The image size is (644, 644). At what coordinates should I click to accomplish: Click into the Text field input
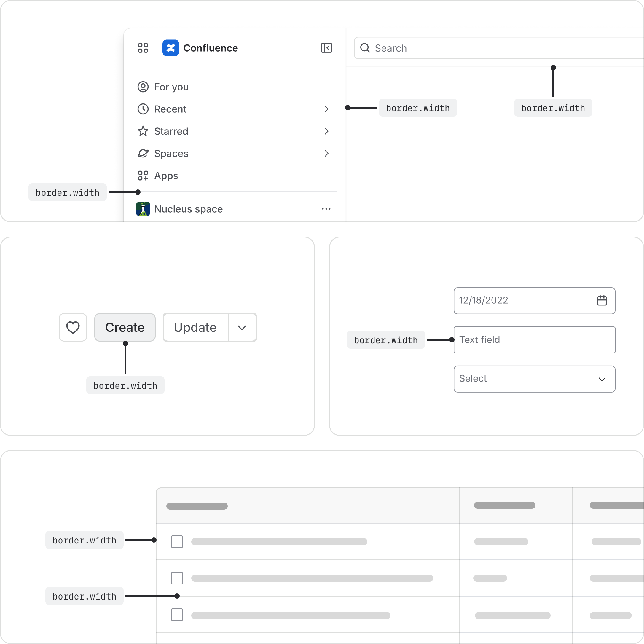(534, 340)
